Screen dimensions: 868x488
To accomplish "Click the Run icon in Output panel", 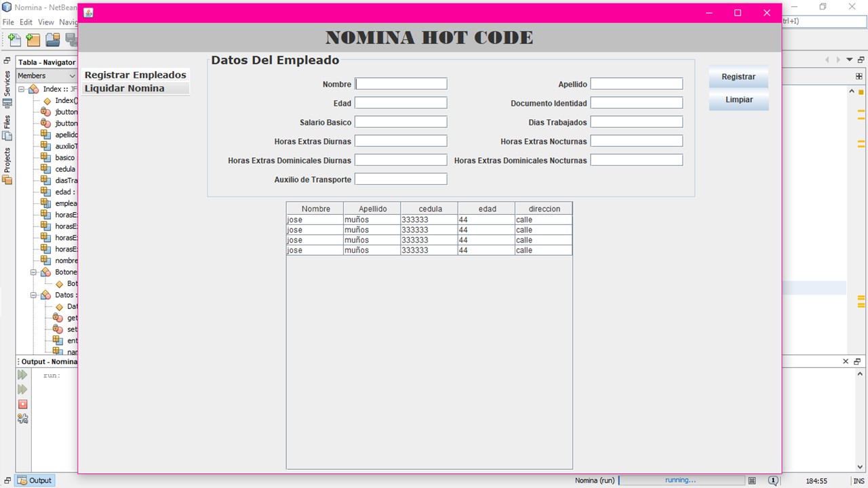I will click(x=22, y=375).
